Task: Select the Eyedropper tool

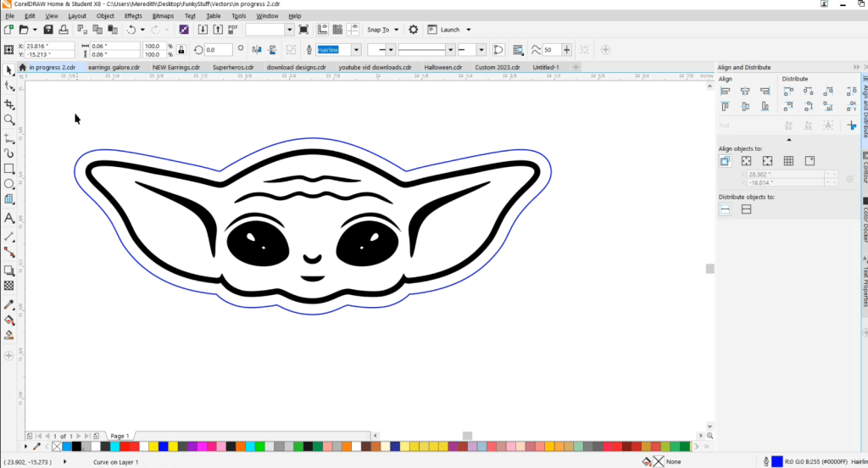Action: (9, 304)
